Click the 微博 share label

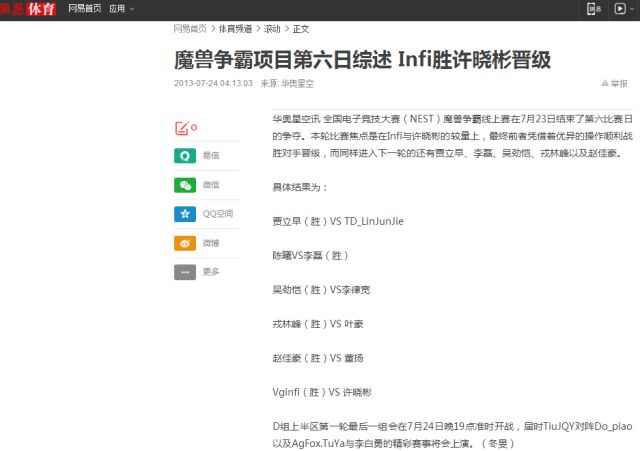point(211,243)
